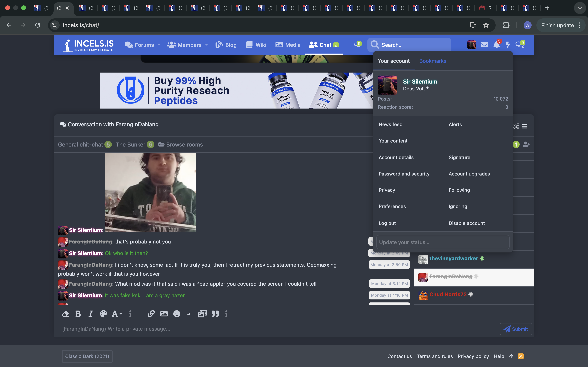This screenshot has width=588, height=367.
Task: Open the text color palette
Action: point(103,314)
